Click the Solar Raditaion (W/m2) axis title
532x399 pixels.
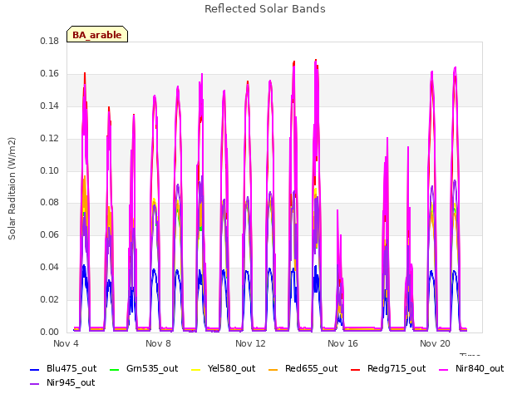(12, 189)
